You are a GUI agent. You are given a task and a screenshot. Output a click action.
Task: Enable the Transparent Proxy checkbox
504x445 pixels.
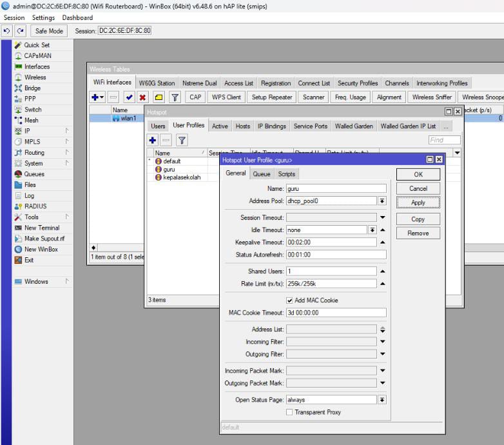[x=289, y=412]
